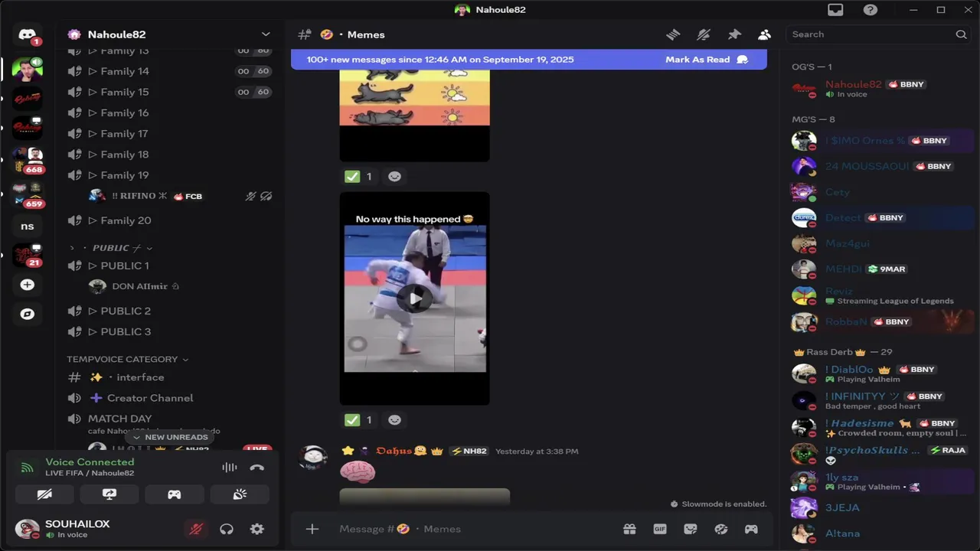Toggle deafen headphones icon
980x551 pixels.
pyautogui.click(x=227, y=529)
